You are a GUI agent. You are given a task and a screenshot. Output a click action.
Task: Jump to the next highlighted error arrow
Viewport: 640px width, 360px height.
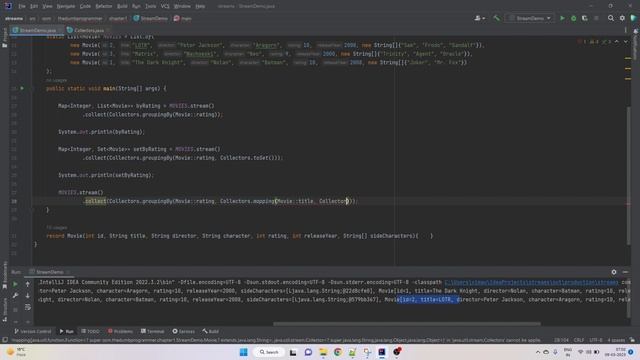(x=626, y=42)
